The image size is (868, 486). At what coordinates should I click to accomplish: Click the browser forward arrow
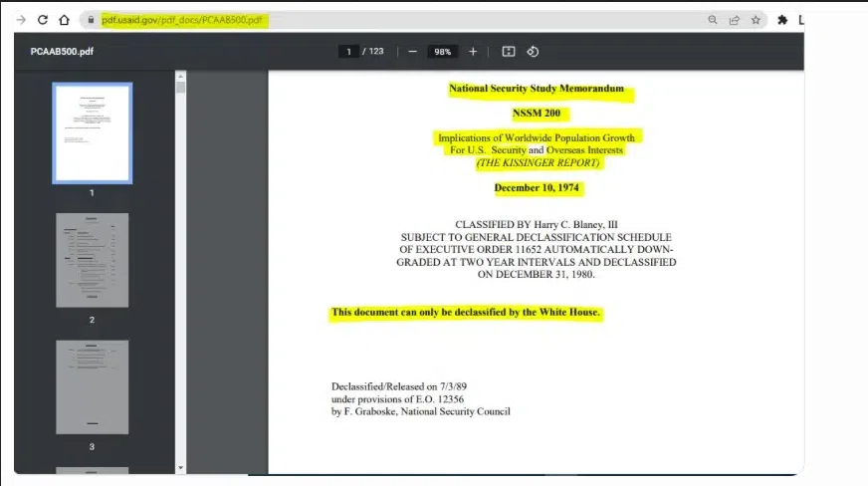coord(21,20)
